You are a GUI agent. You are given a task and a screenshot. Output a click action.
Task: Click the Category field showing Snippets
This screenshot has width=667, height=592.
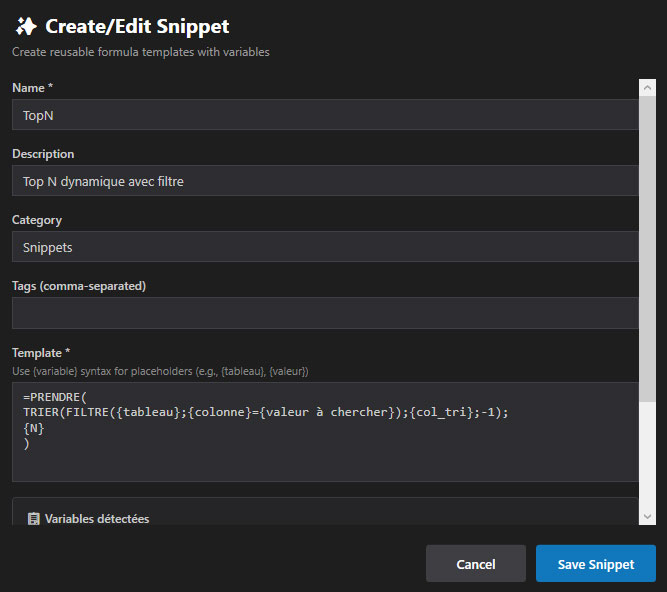[325, 247]
